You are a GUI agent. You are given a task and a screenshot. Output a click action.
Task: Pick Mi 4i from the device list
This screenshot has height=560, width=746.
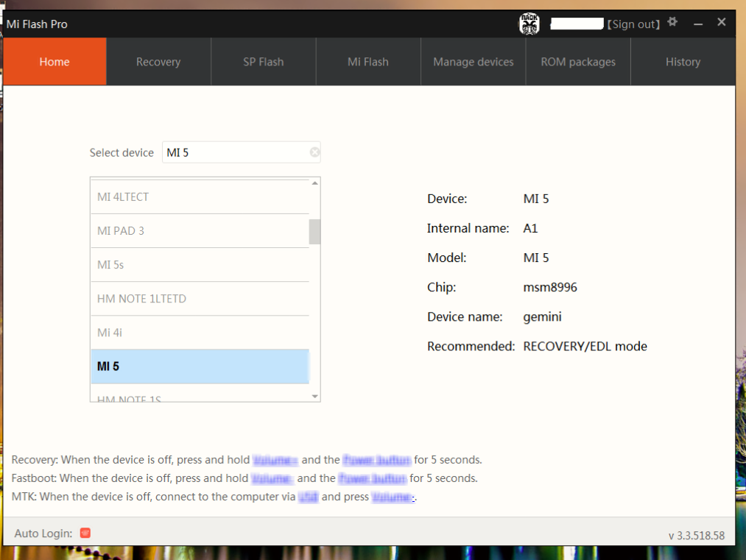click(x=199, y=333)
